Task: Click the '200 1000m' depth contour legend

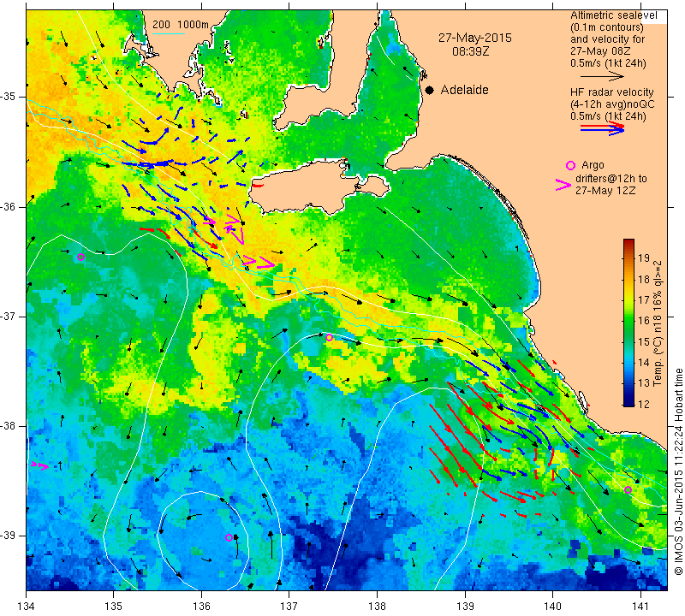Action: [181, 25]
